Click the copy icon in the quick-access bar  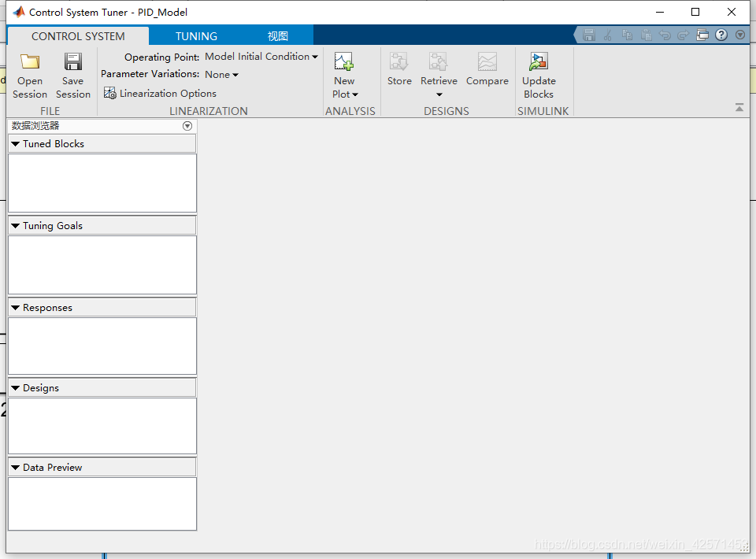click(627, 35)
